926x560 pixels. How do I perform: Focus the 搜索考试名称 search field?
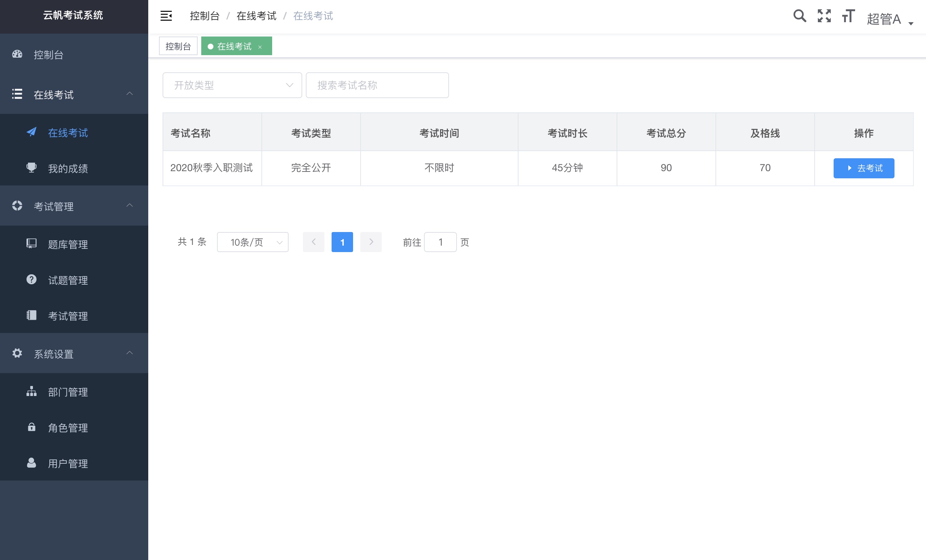[377, 85]
